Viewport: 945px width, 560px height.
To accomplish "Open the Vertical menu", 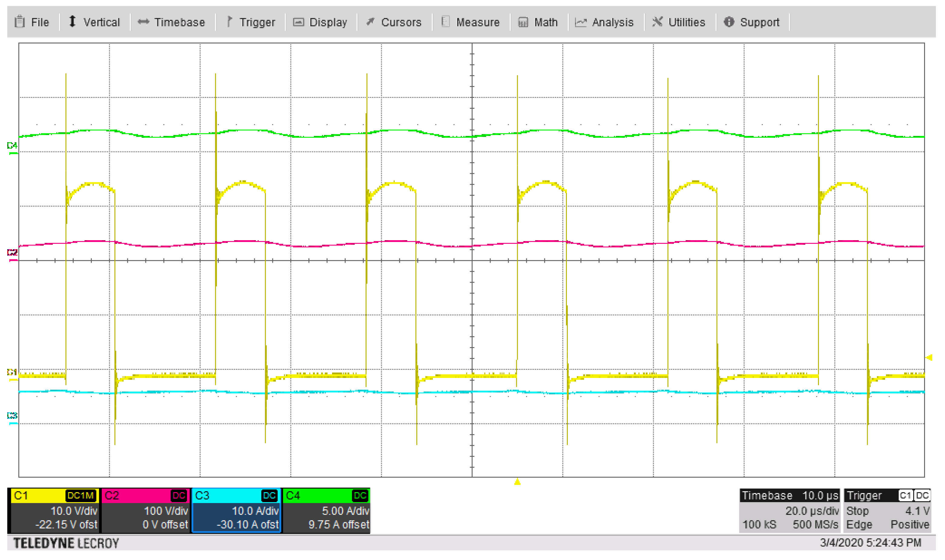I will pyautogui.click(x=94, y=22).
